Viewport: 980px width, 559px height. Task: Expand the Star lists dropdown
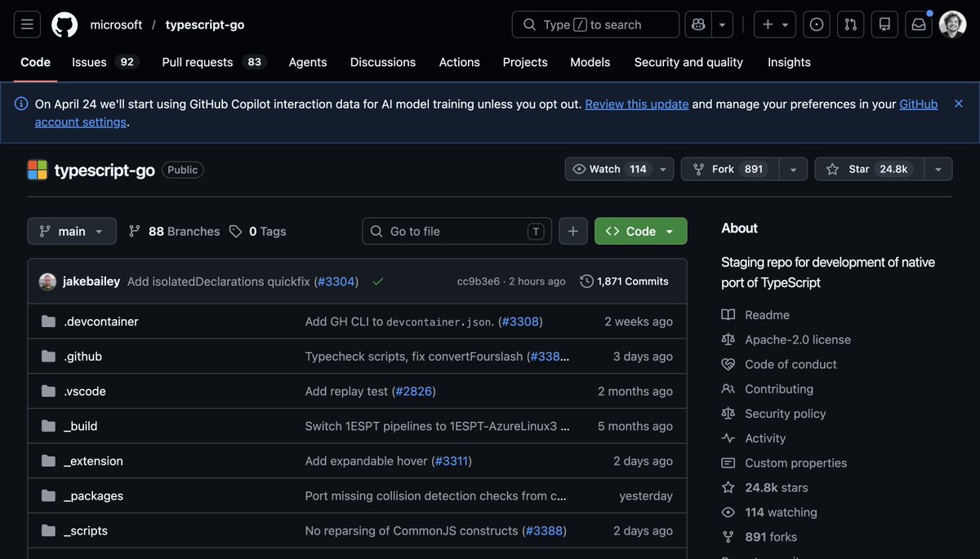[938, 169]
